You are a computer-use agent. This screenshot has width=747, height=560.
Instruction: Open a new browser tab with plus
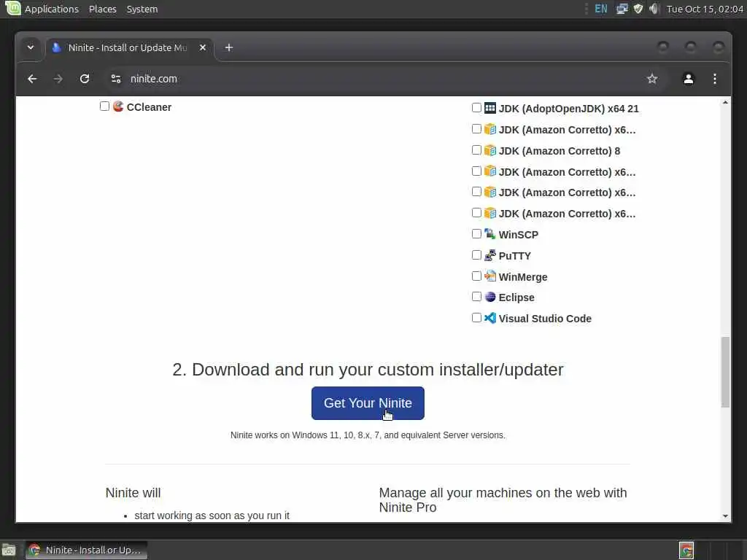tap(228, 47)
